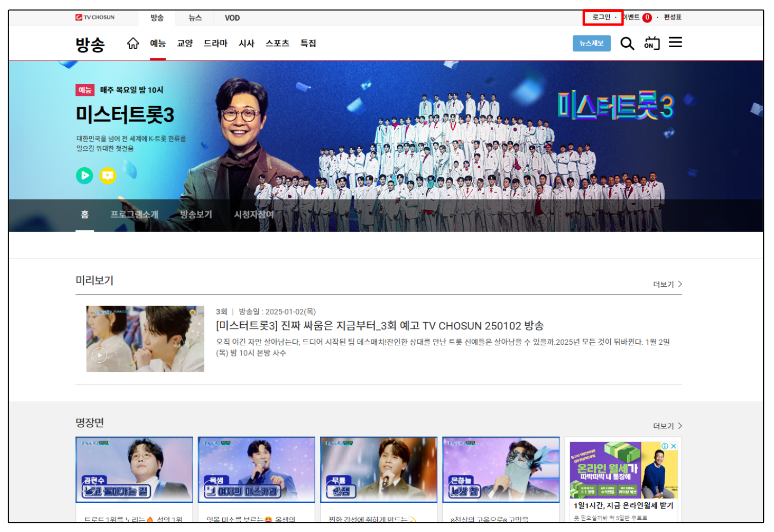Open the ON AIR live TV icon

pos(652,43)
